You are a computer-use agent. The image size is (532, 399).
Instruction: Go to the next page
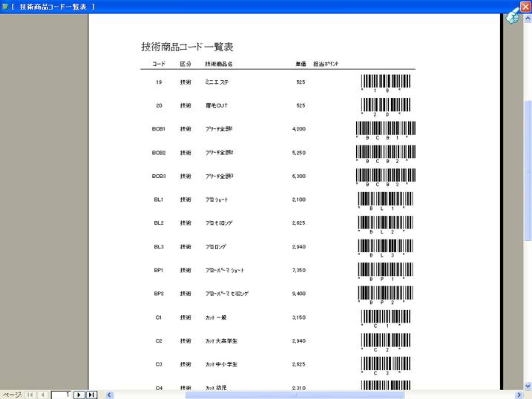pyautogui.click(x=79, y=395)
